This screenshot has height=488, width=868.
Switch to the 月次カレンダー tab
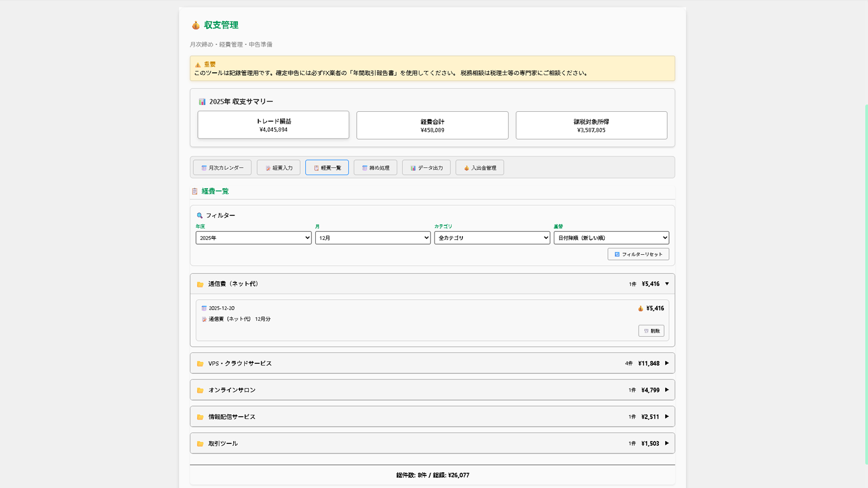point(222,168)
